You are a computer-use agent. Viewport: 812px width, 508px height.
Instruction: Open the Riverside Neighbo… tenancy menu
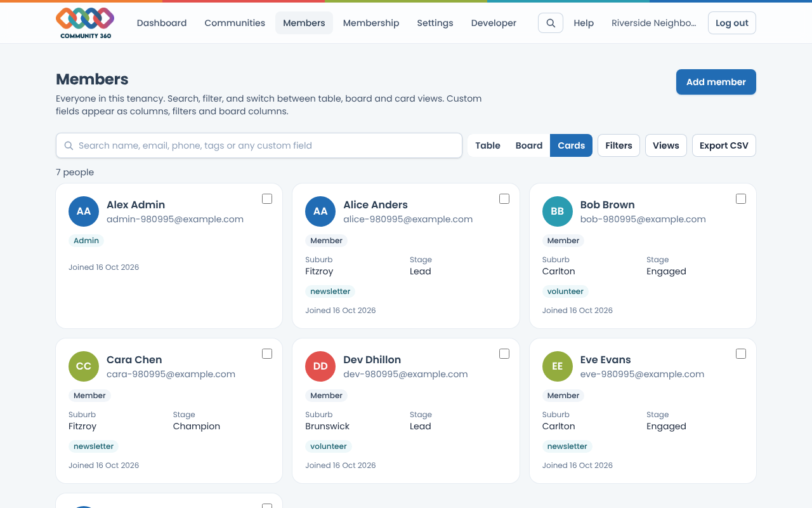point(653,23)
